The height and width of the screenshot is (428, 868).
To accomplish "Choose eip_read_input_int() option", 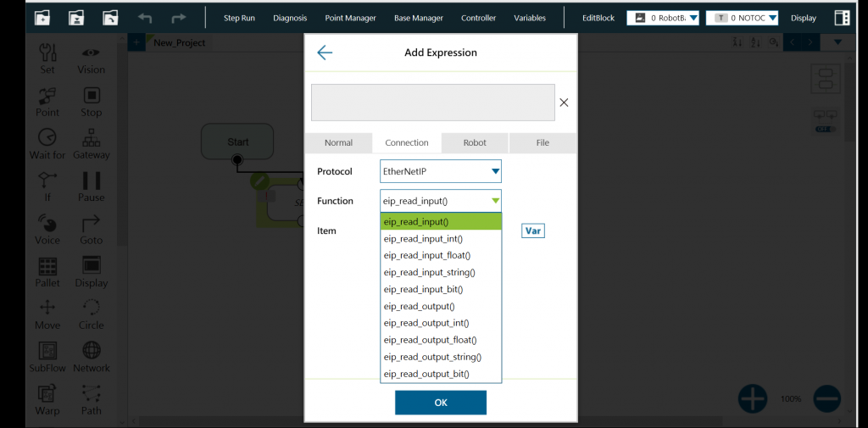I will [x=441, y=239].
